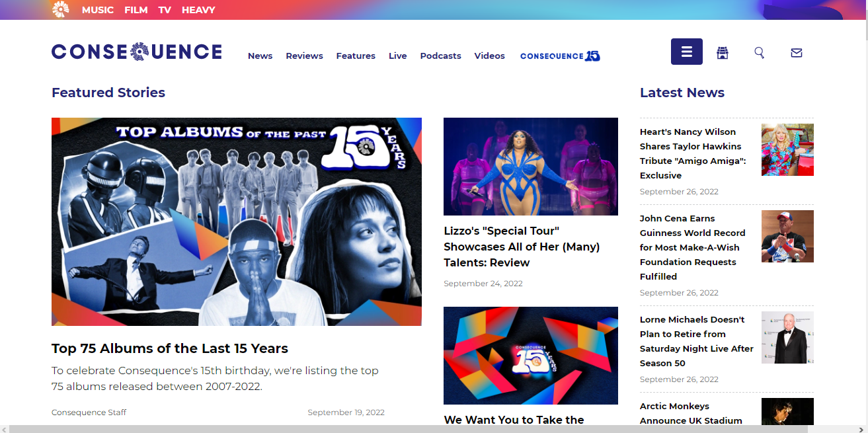Open the hamburger menu button

tap(687, 52)
